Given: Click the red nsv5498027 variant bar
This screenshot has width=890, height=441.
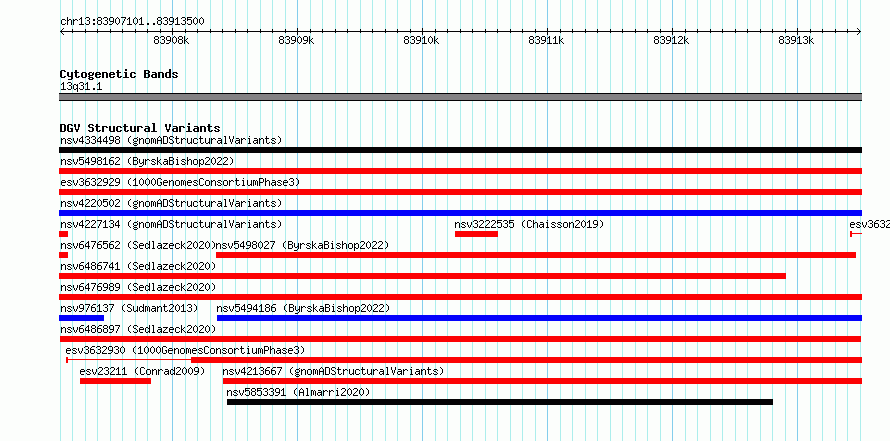Looking at the screenshot, I should click(x=536, y=255).
